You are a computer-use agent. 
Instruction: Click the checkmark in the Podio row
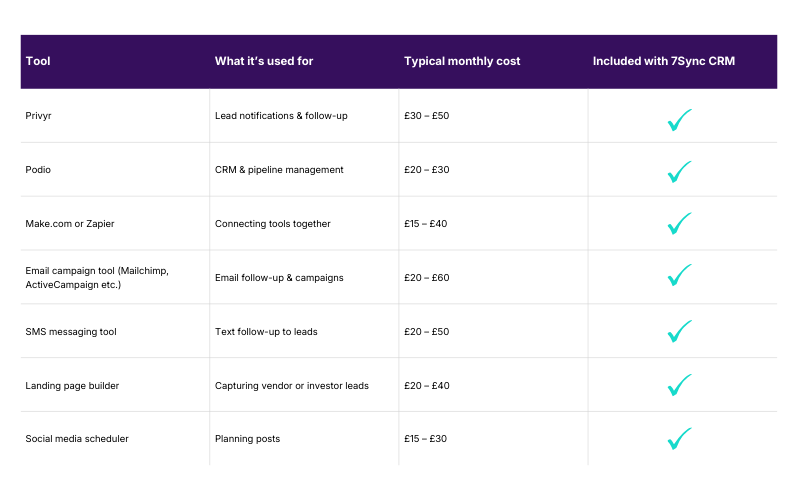680,172
